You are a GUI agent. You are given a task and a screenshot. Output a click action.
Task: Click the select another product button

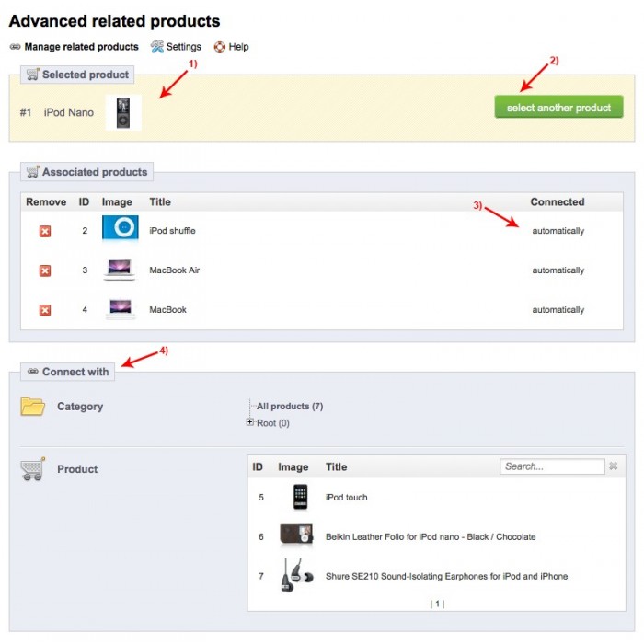[558, 108]
